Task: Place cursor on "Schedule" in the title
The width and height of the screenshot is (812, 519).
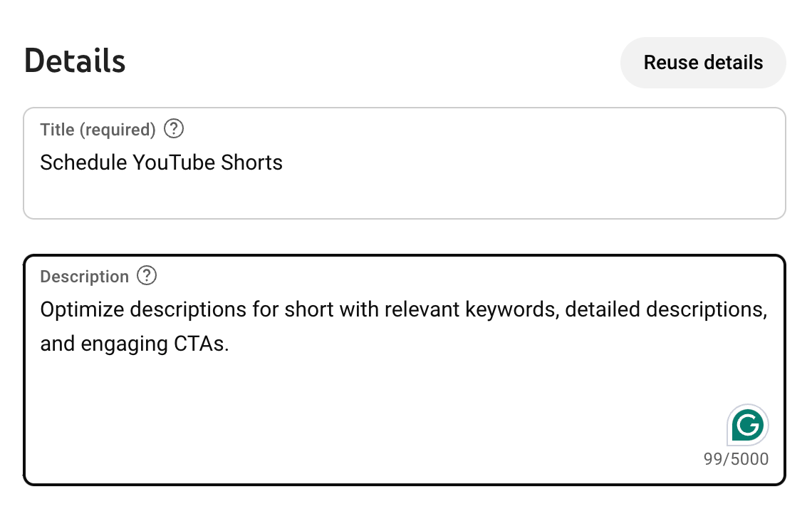Action: tap(83, 163)
